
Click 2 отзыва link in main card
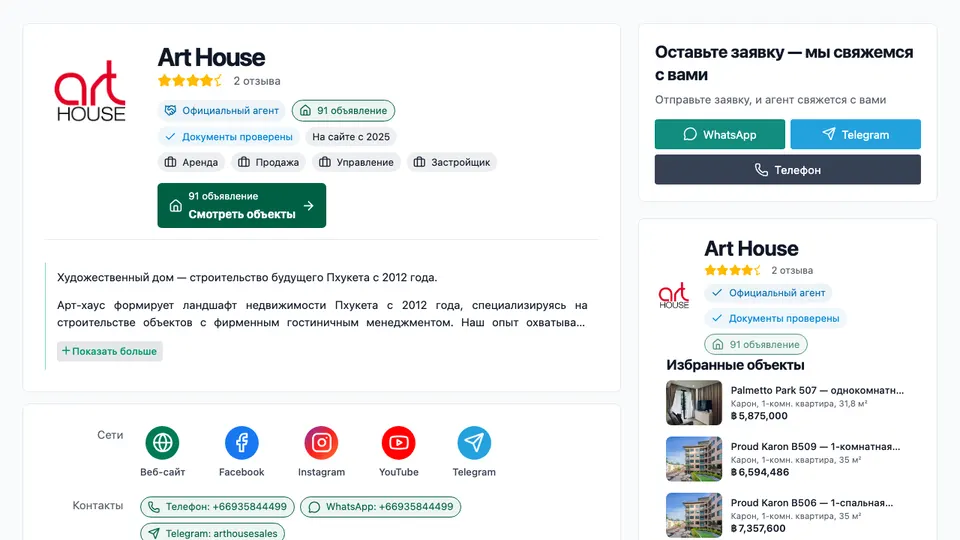[257, 81]
